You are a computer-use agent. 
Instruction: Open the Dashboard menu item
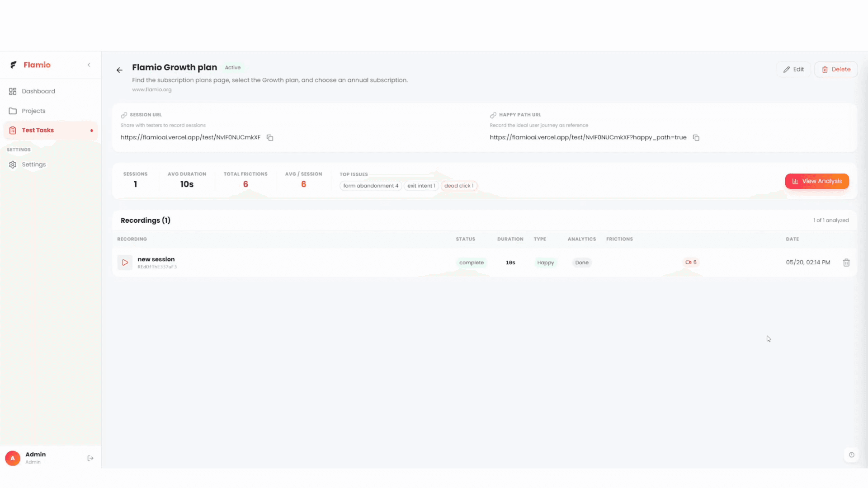51,91
